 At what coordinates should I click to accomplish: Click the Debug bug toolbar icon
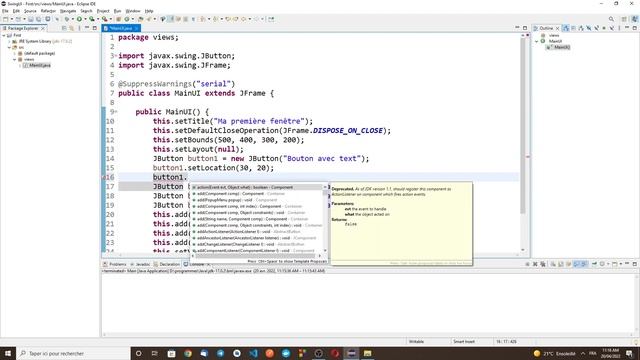point(67,19)
